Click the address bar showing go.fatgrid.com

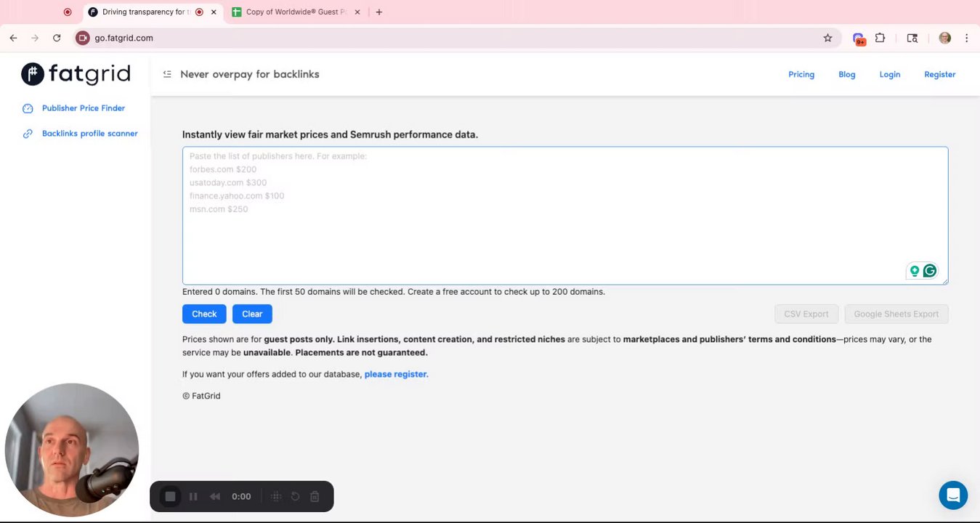coord(458,38)
